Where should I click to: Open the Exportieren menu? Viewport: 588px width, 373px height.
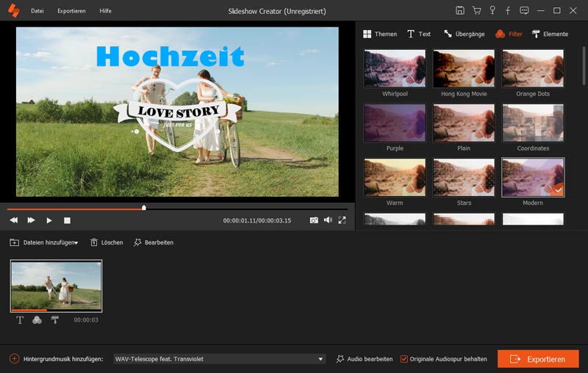71,11
